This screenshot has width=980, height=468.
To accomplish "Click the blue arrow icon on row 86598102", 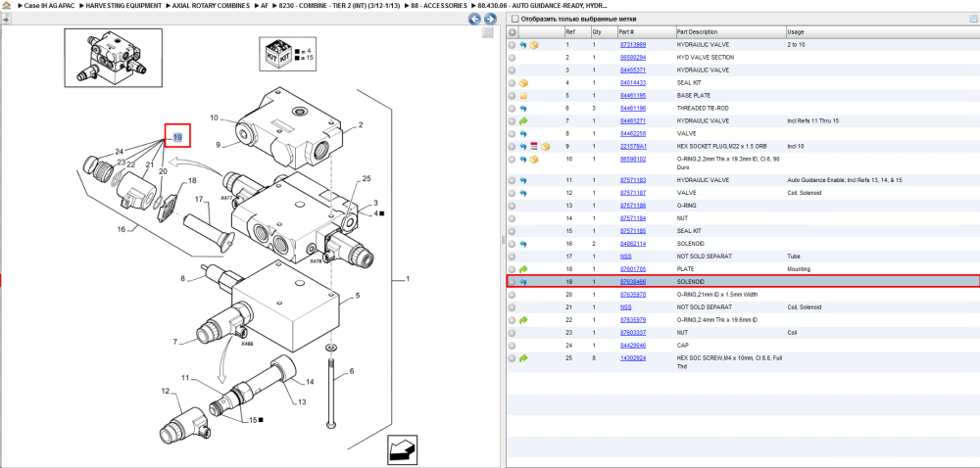I will 523,160.
